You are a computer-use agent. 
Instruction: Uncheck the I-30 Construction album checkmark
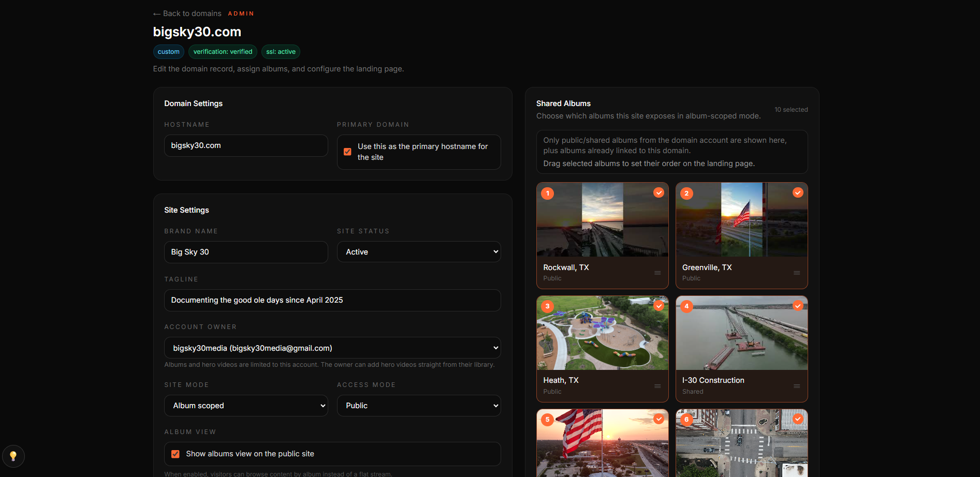798,306
